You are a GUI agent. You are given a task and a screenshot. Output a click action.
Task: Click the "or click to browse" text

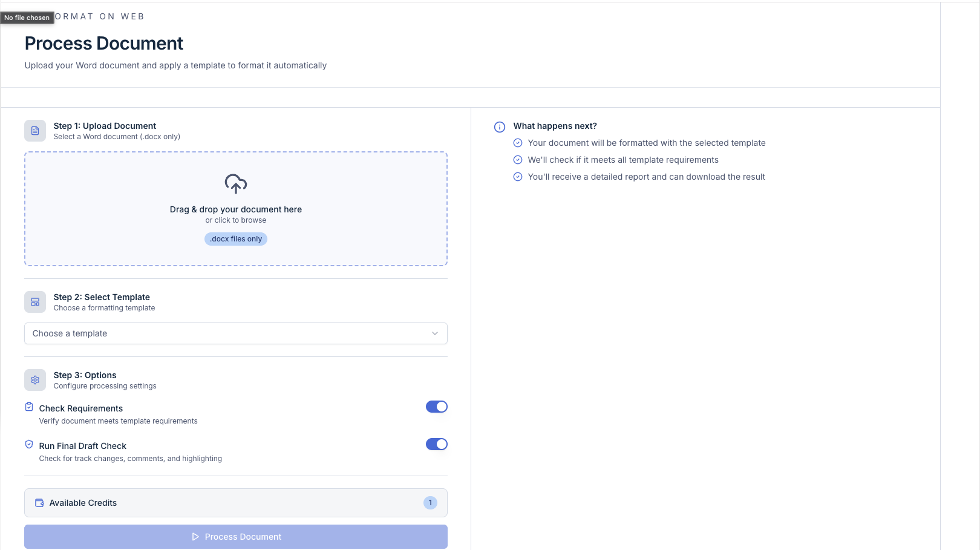click(x=235, y=220)
